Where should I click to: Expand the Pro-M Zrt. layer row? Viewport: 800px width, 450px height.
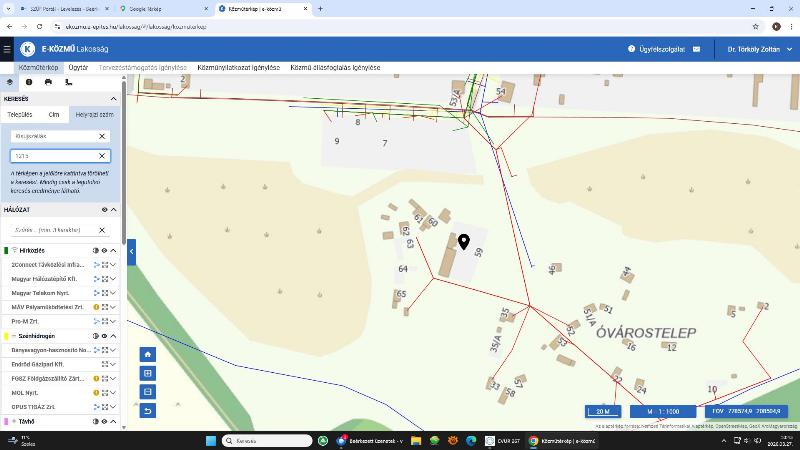tap(113, 321)
